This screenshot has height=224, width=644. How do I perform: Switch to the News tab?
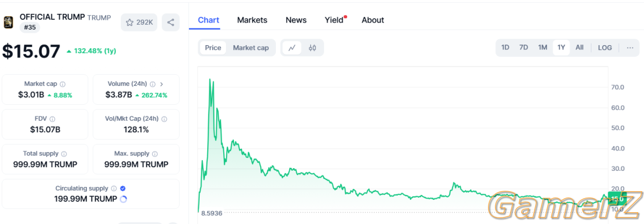tap(296, 20)
